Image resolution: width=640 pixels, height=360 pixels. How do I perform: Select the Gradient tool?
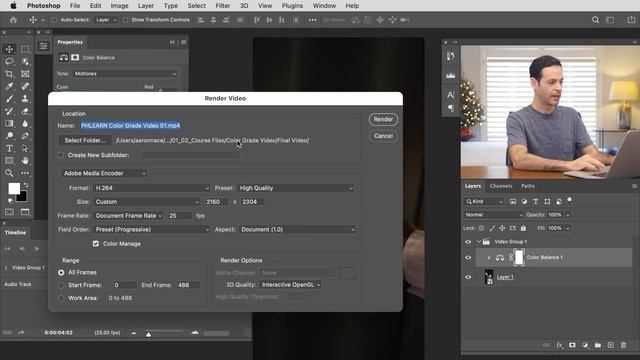point(9,123)
